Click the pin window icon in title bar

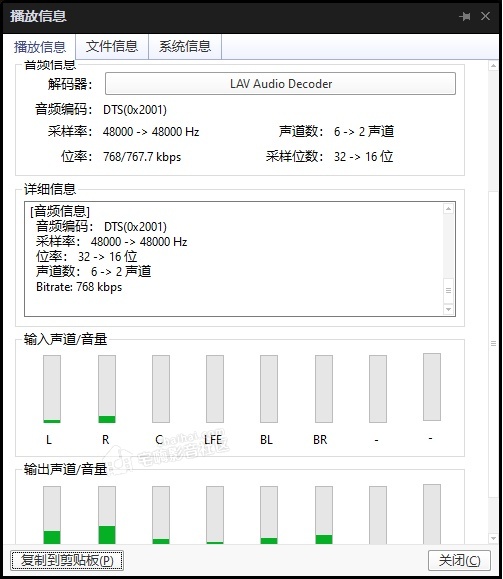465,16
